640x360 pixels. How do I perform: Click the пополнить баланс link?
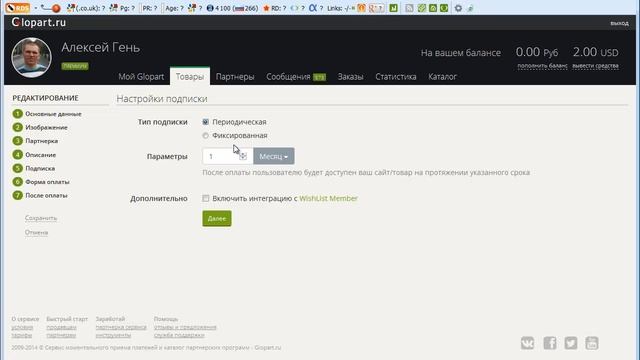click(542, 66)
